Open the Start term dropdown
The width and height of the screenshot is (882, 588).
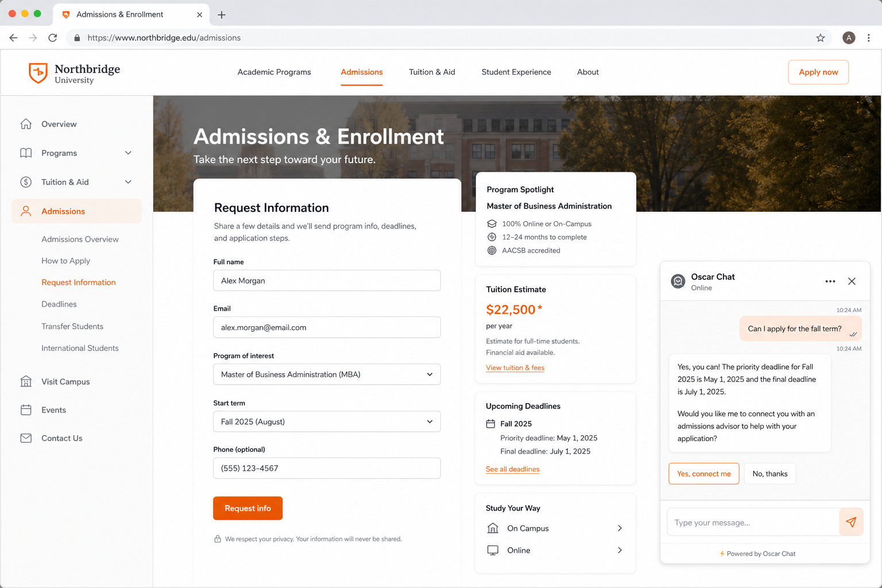[x=327, y=421]
